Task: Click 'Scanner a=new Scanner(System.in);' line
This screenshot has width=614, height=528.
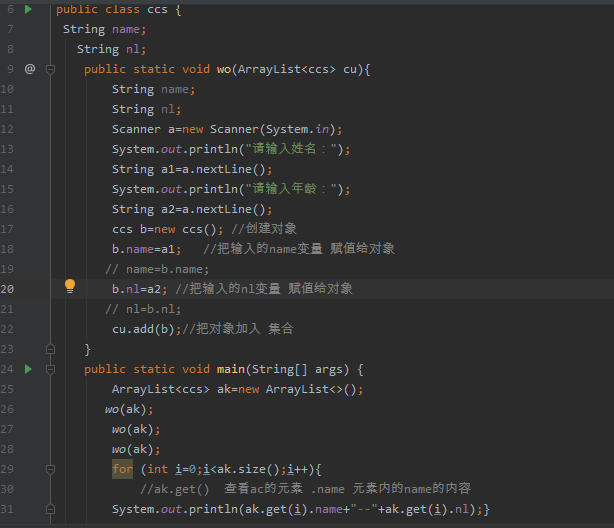Action: coord(227,129)
